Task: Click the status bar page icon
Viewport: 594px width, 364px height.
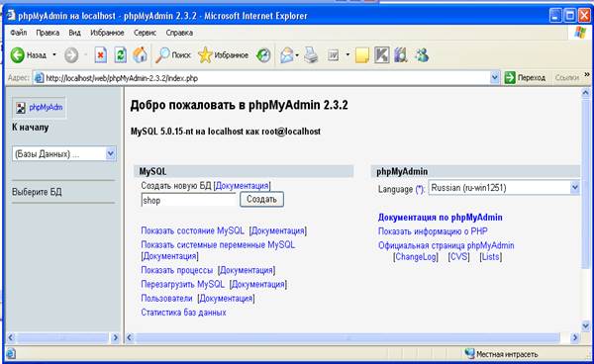Action: (11, 353)
